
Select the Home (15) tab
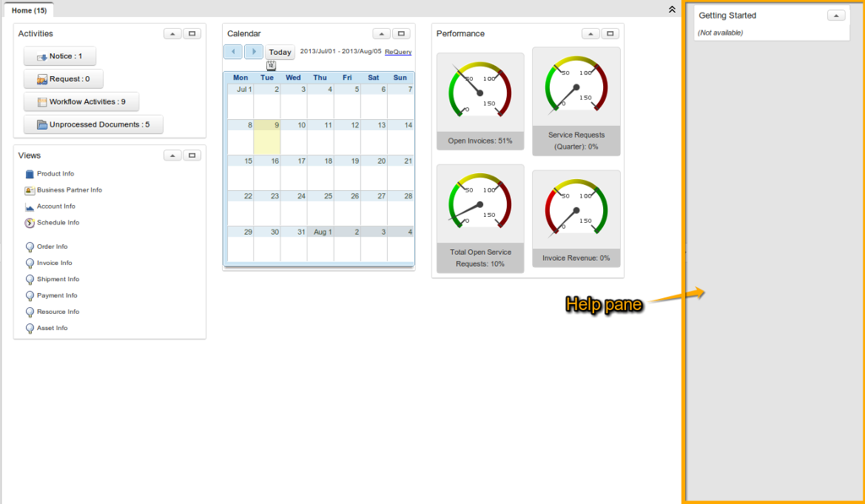pyautogui.click(x=30, y=10)
